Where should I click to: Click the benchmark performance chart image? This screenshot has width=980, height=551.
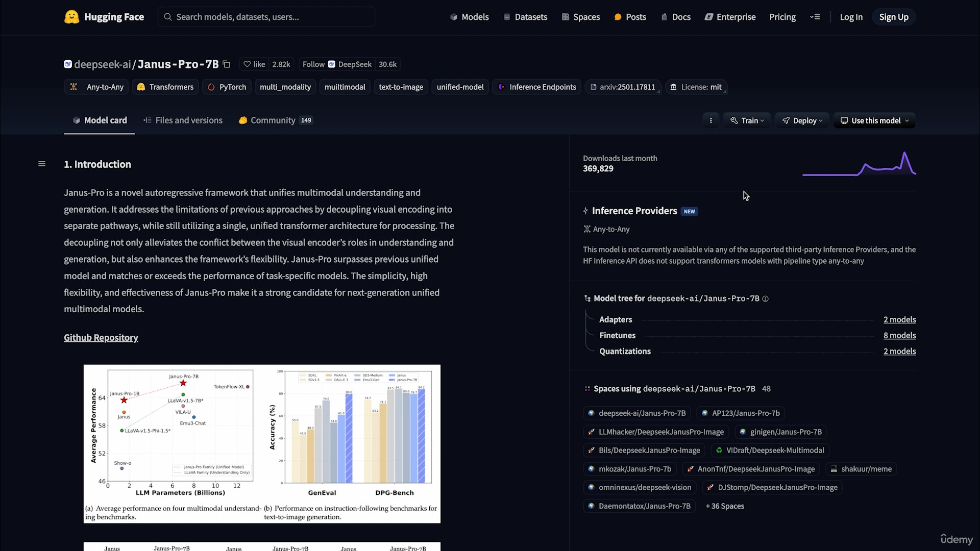[262, 444]
